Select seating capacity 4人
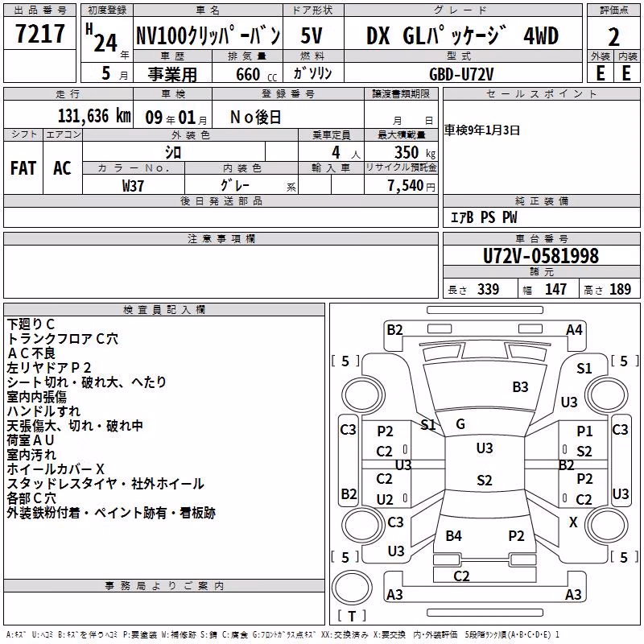The width and height of the screenshot is (644, 644). 346,153
